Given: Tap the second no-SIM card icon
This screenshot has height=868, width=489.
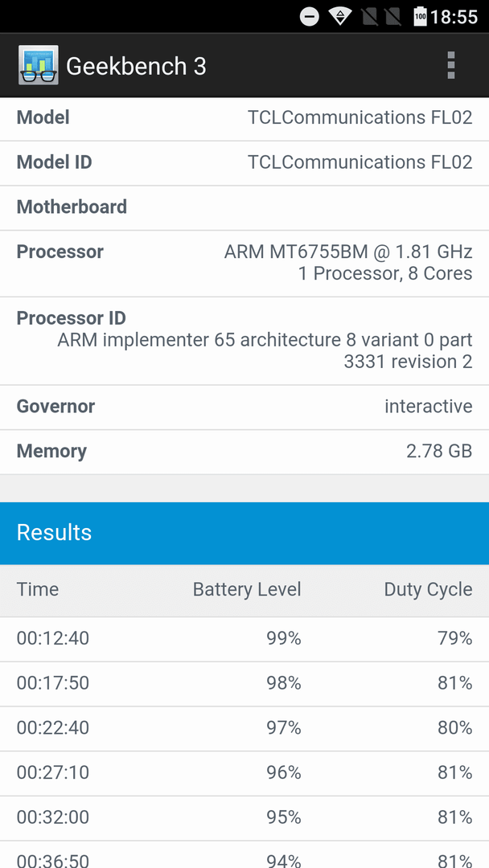Looking at the screenshot, I should tap(393, 17).
